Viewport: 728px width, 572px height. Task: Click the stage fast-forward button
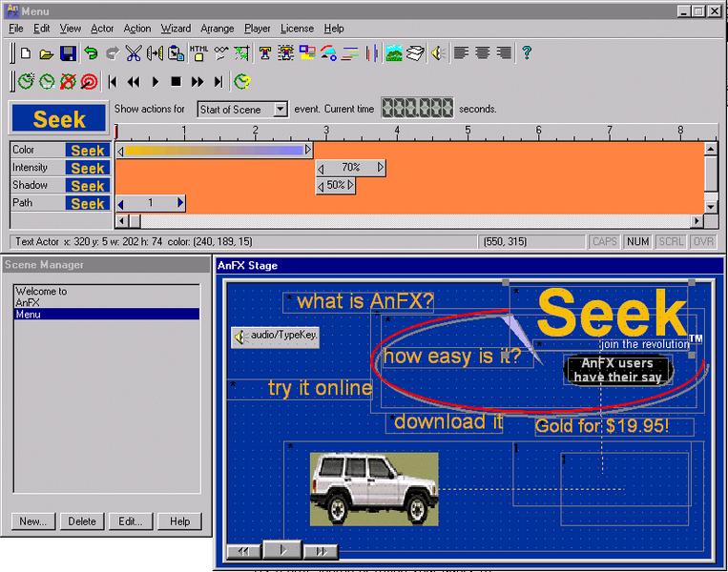point(321,551)
